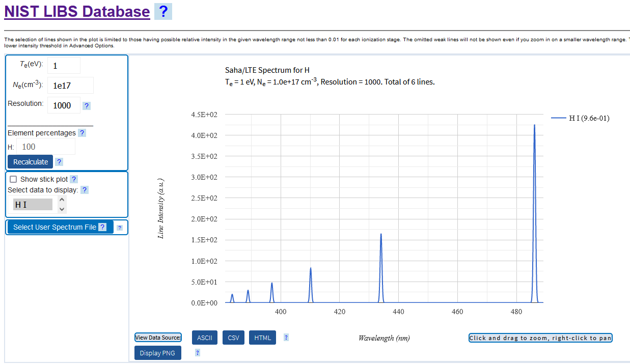Click the x-axis tick label 400

coord(281,312)
